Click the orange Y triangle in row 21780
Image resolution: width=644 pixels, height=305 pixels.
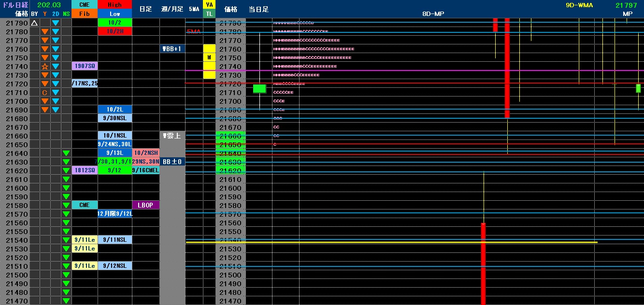[45, 32]
